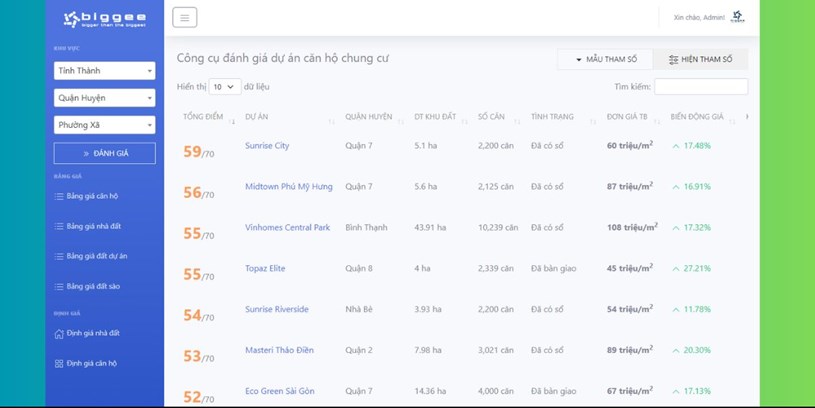Click the 14.36 ha area cell
815x408 pixels.
coord(430,391)
